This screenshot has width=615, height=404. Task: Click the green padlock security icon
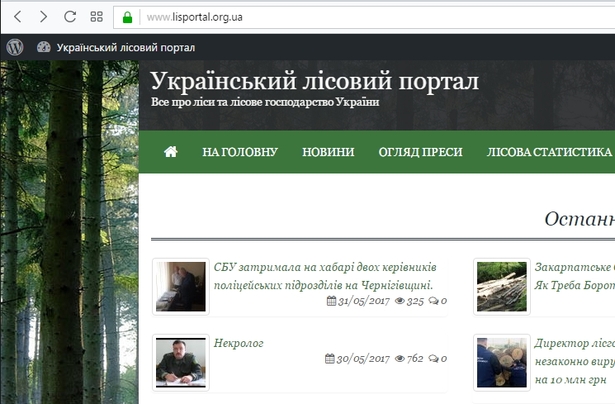[x=127, y=17]
